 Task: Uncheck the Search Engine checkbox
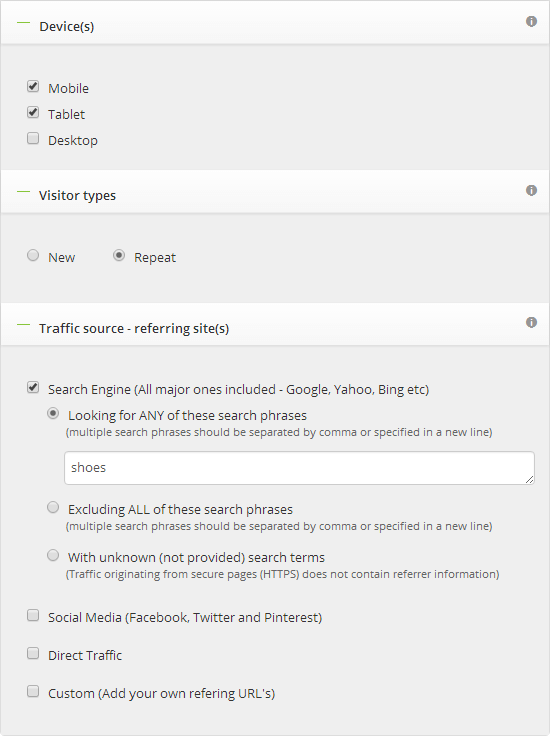coord(33,387)
